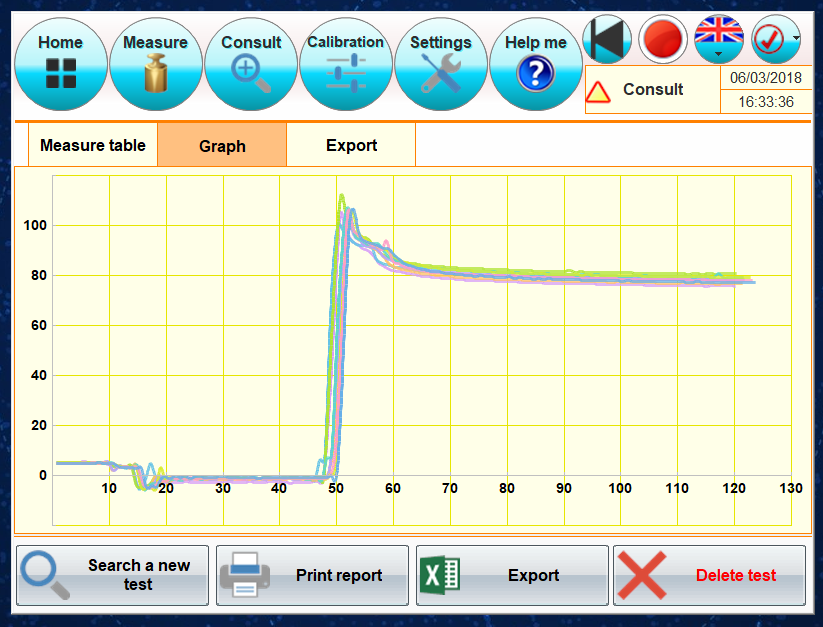Click the time 16:33:36 field
Viewport: 823px width, 627px height.
point(766,101)
